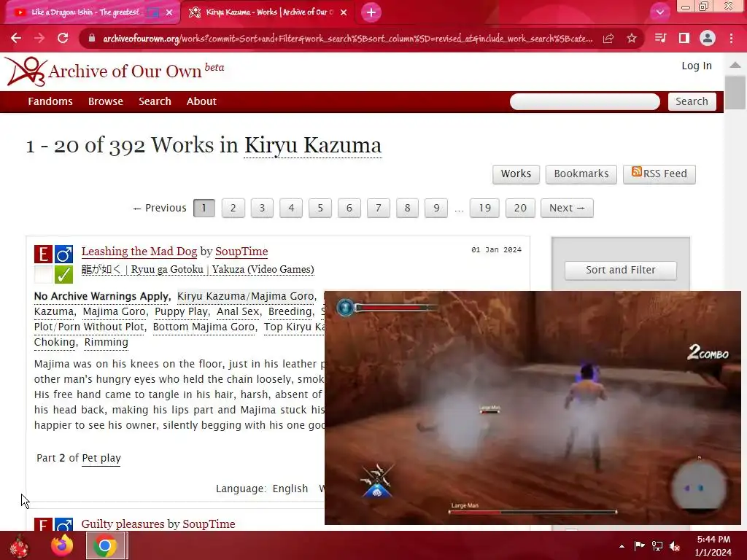The height and width of the screenshot is (560, 747).
Task: Click the page vertical scrollbar thumb
Action: coord(735,93)
